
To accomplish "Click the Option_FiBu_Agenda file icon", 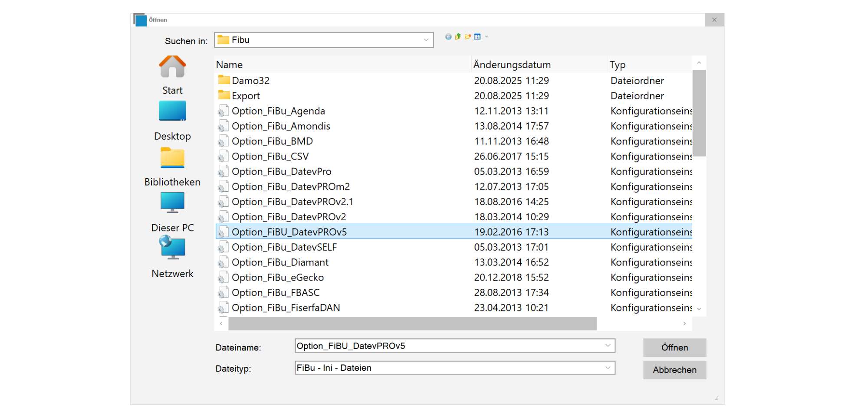I will tap(223, 111).
